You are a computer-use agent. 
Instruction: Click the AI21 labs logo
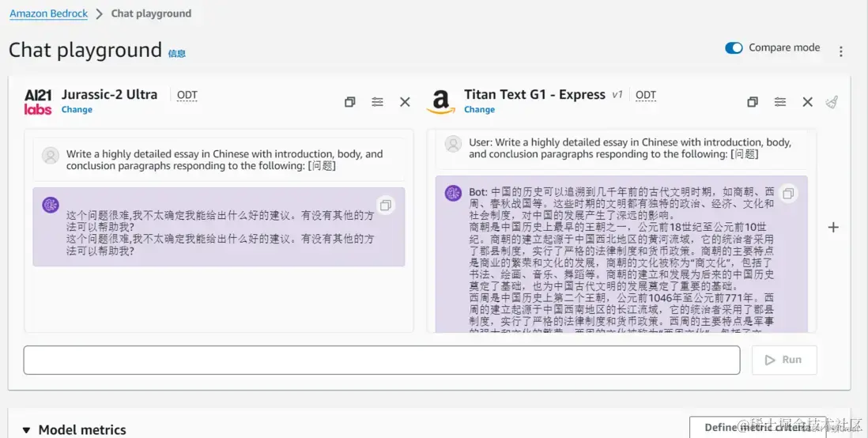[38, 102]
